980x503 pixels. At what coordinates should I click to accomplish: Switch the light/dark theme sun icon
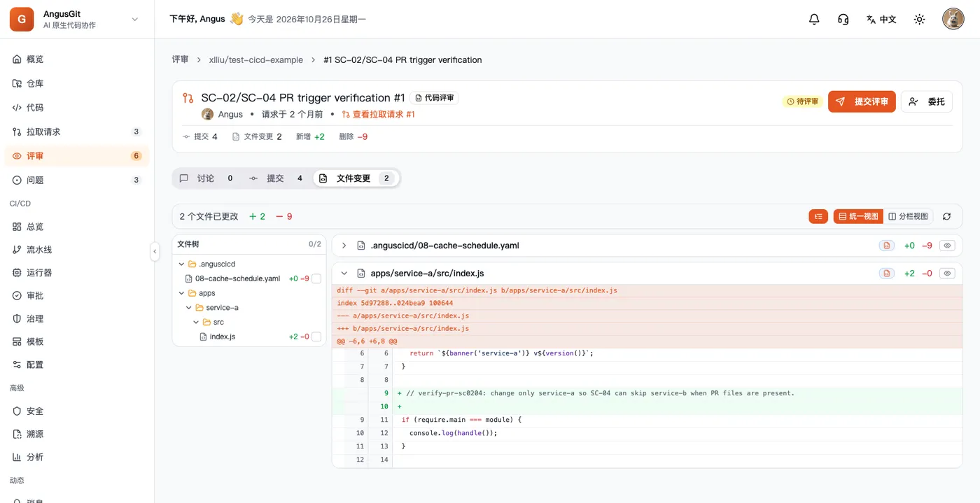[920, 20]
